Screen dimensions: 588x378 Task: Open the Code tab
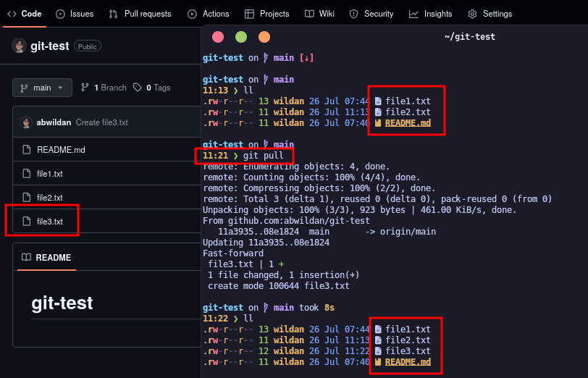[x=25, y=14]
